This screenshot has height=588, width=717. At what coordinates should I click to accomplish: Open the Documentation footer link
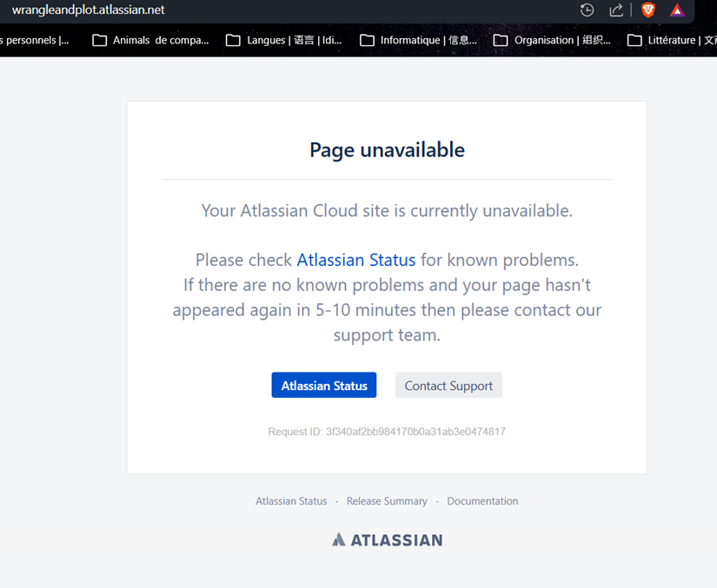pyautogui.click(x=482, y=501)
